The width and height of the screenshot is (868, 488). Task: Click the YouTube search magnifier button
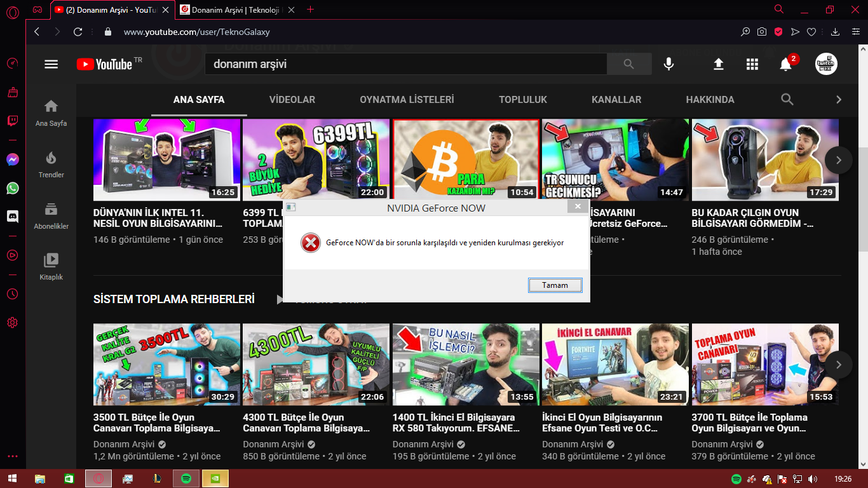coord(629,64)
